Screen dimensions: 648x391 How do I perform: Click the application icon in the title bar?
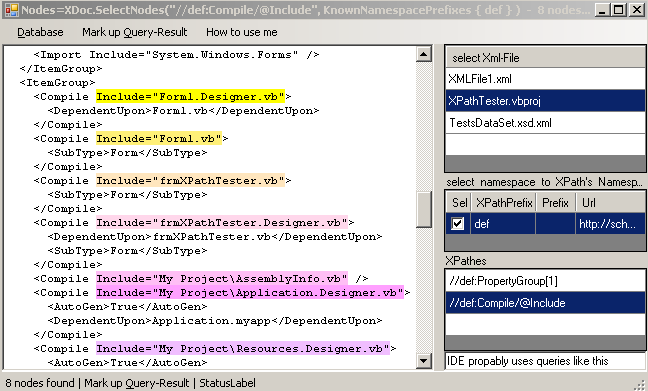(12, 10)
